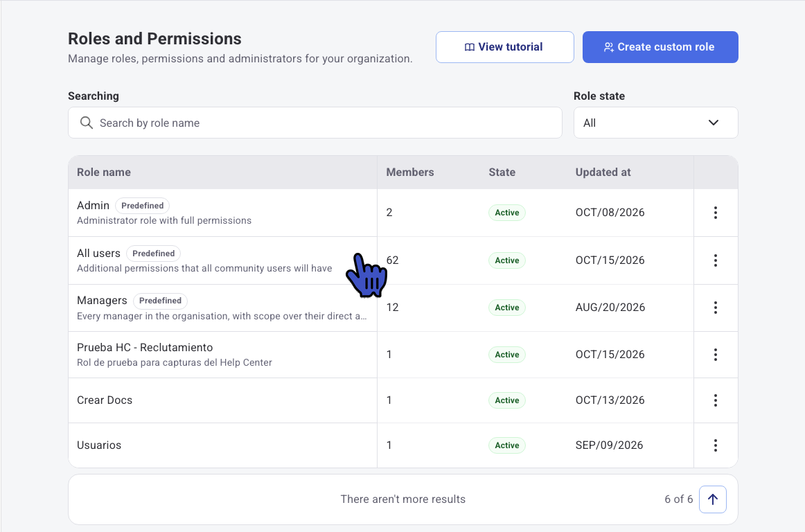Click the Create custom role button
Image resolution: width=805 pixels, height=532 pixels.
click(660, 47)
